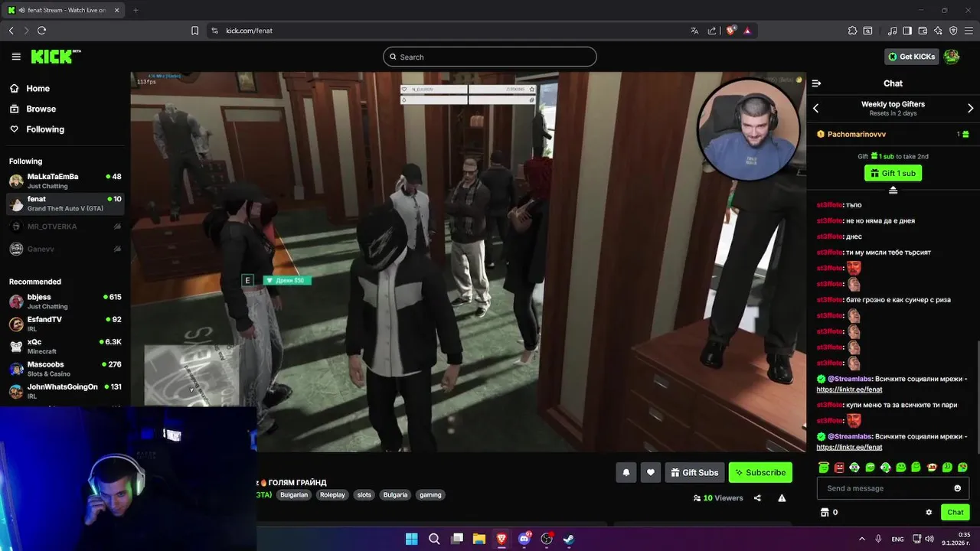
Task: Click the gaming tag
Action: coord(430,495)
